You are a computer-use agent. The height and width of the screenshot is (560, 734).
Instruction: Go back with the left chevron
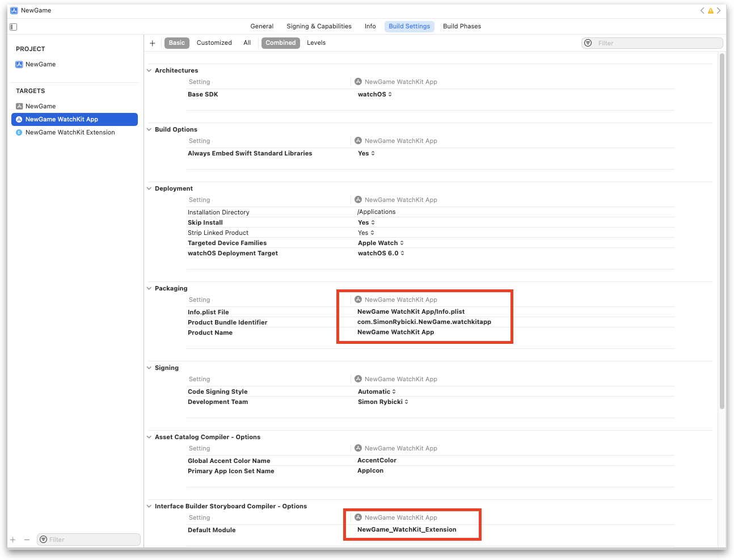tap(702, 10)
